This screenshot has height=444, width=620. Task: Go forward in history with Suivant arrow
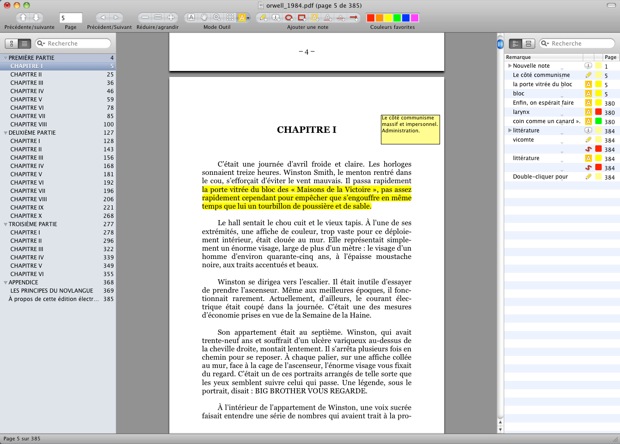116,17
